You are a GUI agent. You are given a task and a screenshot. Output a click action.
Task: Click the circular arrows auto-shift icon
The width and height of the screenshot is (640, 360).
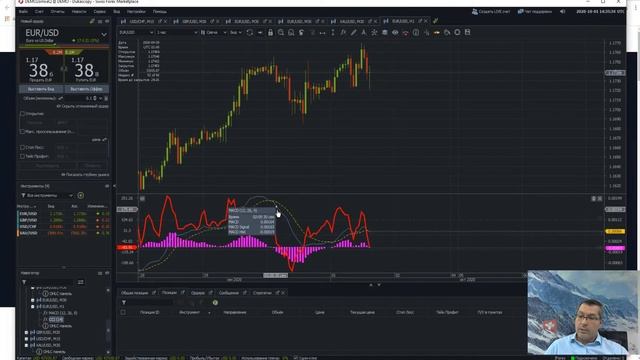249,32
